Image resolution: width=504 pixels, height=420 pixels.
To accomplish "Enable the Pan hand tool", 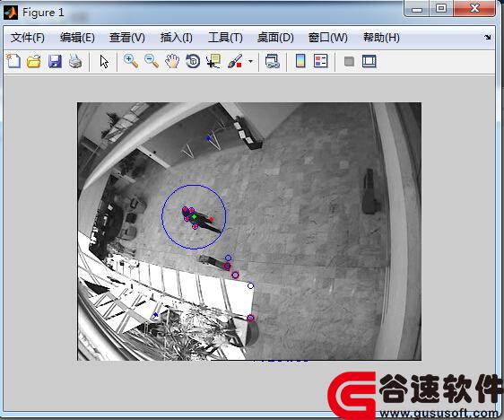I will pos(172,61).
